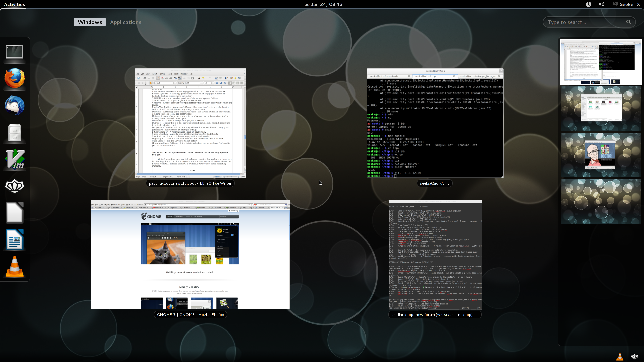
Task: Open the terminal from the dock
Action: pos(15,52)
